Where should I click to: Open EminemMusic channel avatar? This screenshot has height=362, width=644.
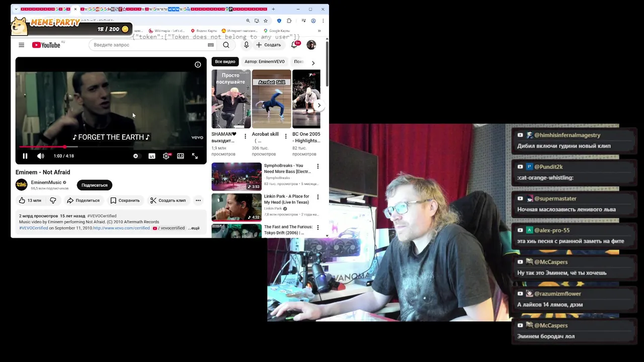coord(22,185)
